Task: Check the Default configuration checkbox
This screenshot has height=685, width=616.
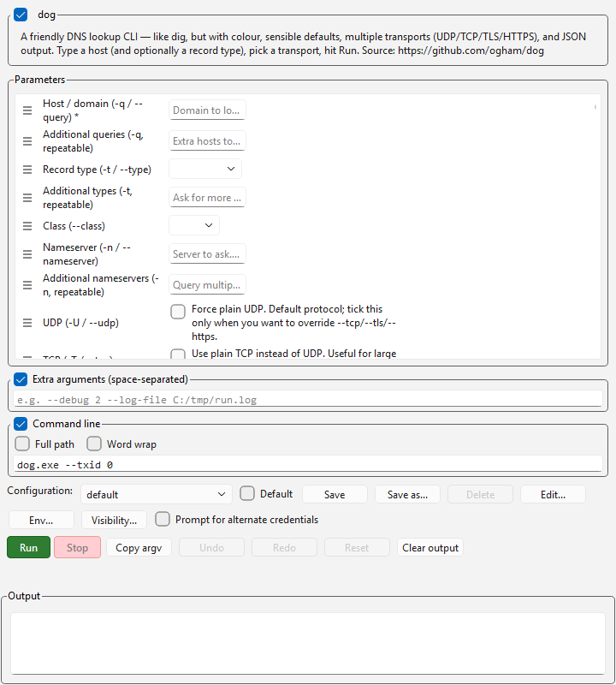Action: tap(247, 494)
